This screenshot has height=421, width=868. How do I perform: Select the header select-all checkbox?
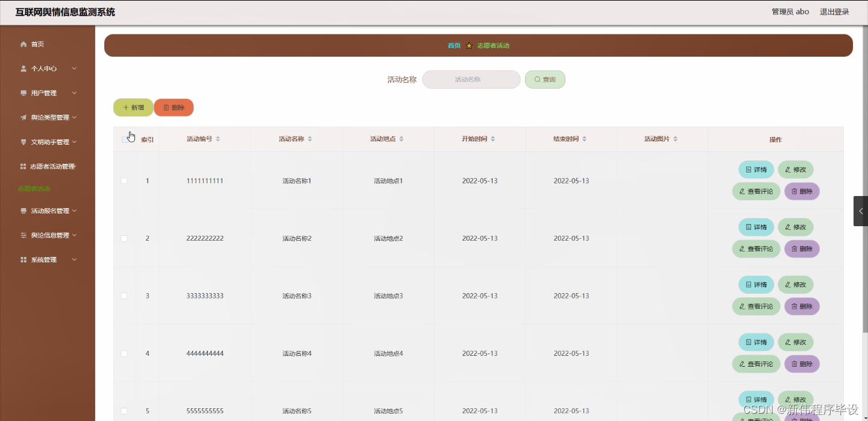[125, 139]
